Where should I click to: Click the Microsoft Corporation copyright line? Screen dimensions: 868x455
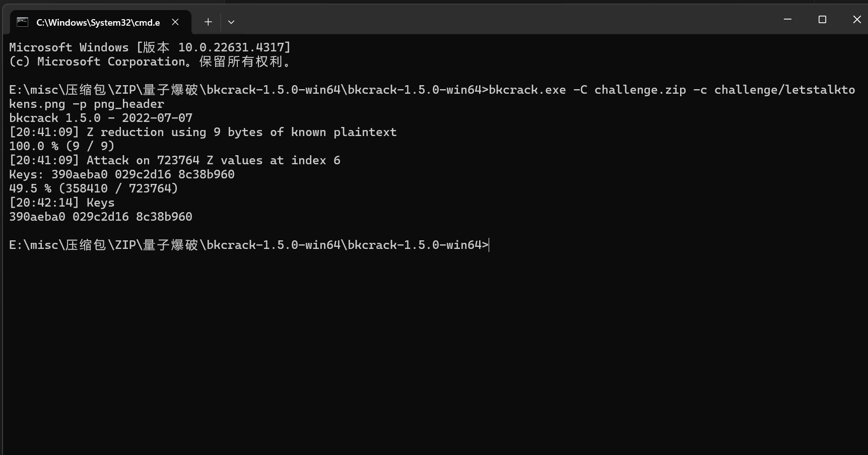pos(150,61)
